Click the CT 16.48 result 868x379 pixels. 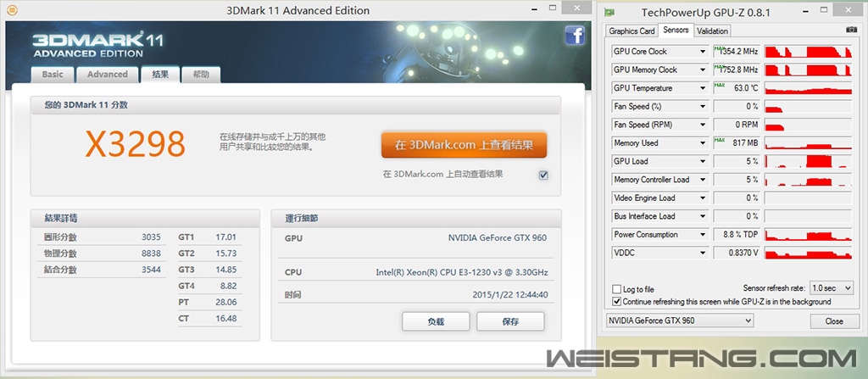pos(209,319)
